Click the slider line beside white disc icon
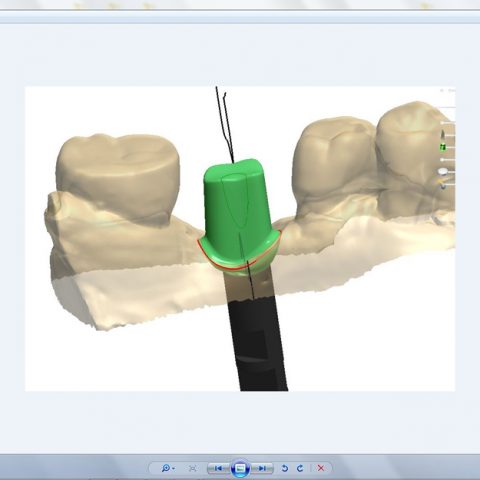This screenshot has width=480, height=480. [451, 171]
